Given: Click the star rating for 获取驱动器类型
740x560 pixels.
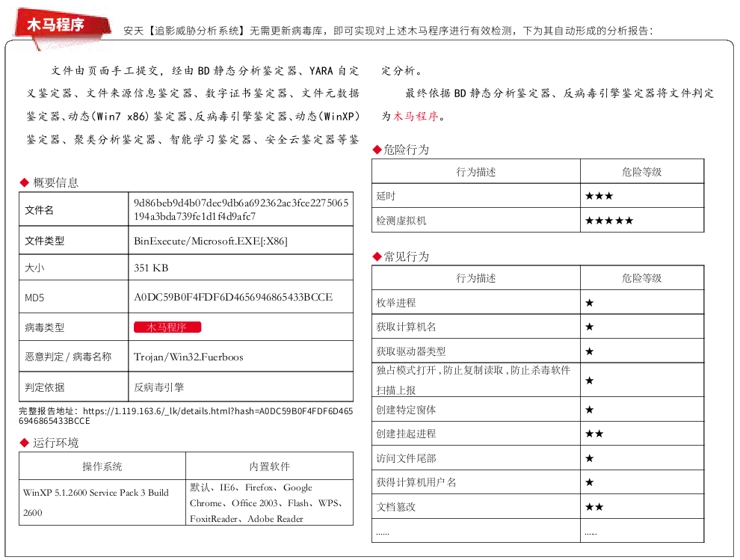Looking at the screenshot, I should (x=590, y=351).
